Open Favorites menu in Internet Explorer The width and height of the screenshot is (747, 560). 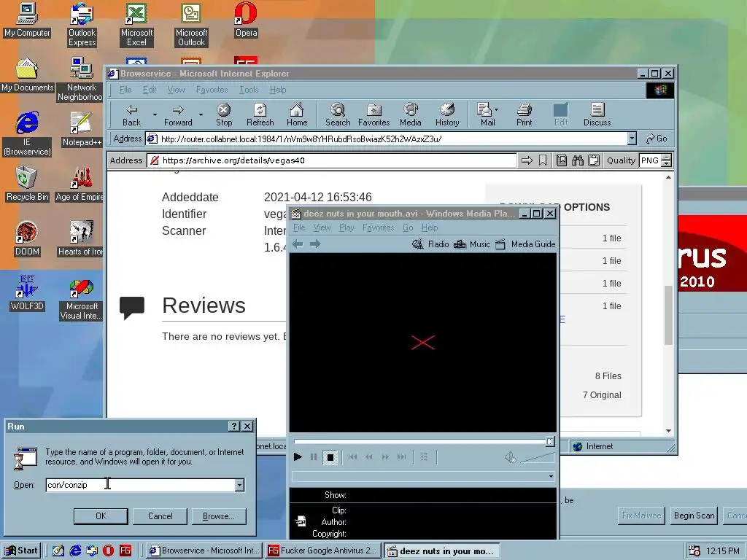(212, 90)
